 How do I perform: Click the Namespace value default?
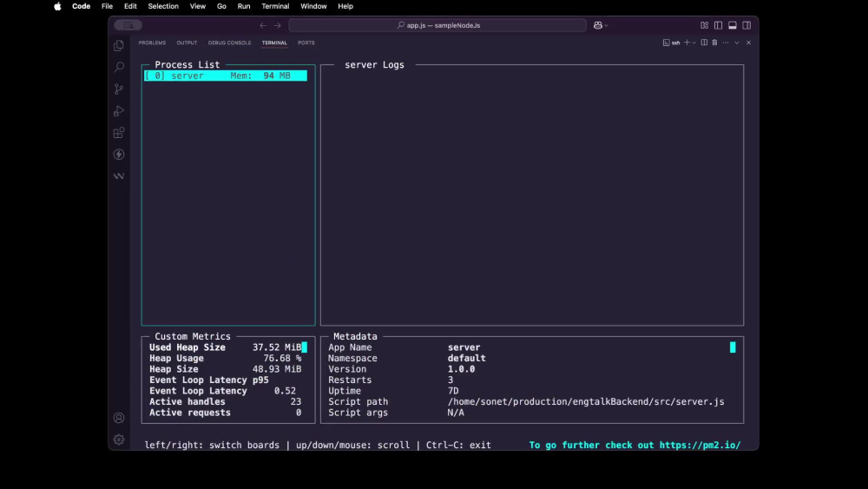[x=467, y=359]
